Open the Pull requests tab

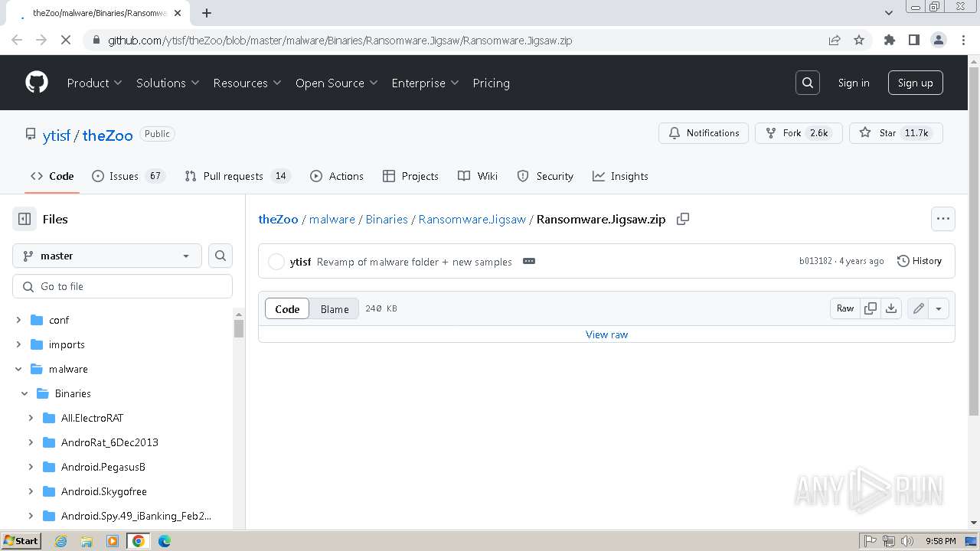(x=238, y=176)
